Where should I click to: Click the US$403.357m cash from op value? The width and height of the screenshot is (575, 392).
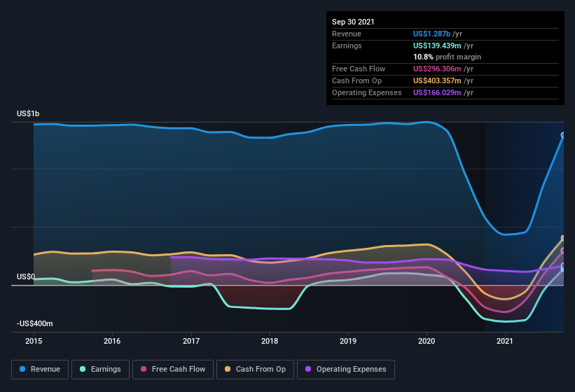pos(437,80)
